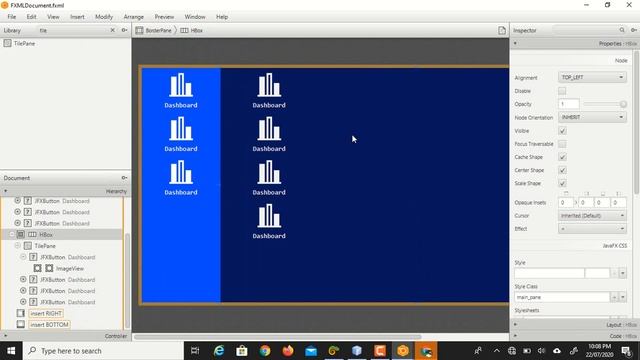Viewport: 640px width, 360px height.
Task: Open the notification center icon
Action: click(626, 351)
